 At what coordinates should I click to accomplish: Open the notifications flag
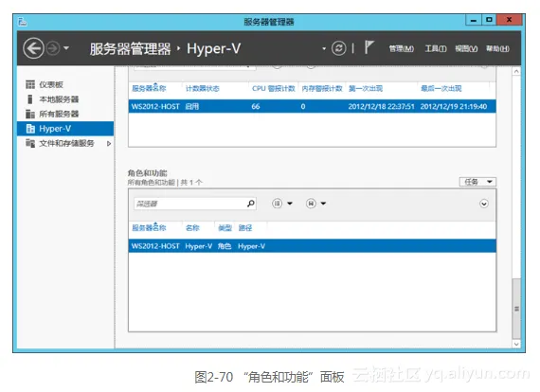pos(369,47)
